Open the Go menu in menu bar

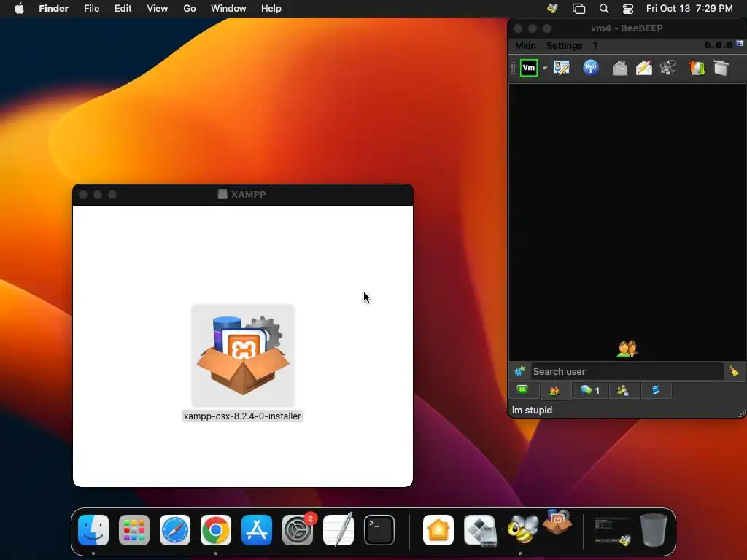pos(190,9)
